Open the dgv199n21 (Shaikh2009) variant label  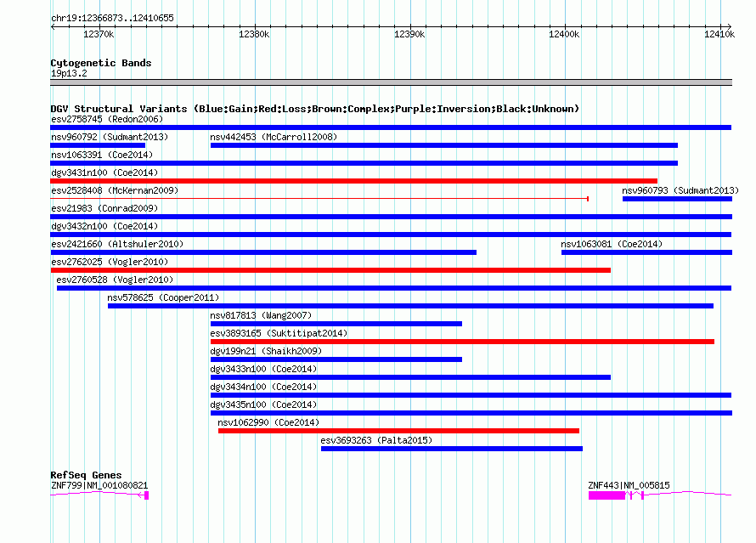266,351
